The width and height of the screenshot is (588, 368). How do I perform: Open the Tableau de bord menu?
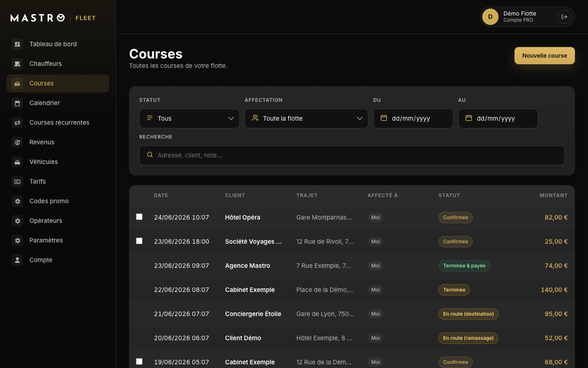[x=58, y=44]
